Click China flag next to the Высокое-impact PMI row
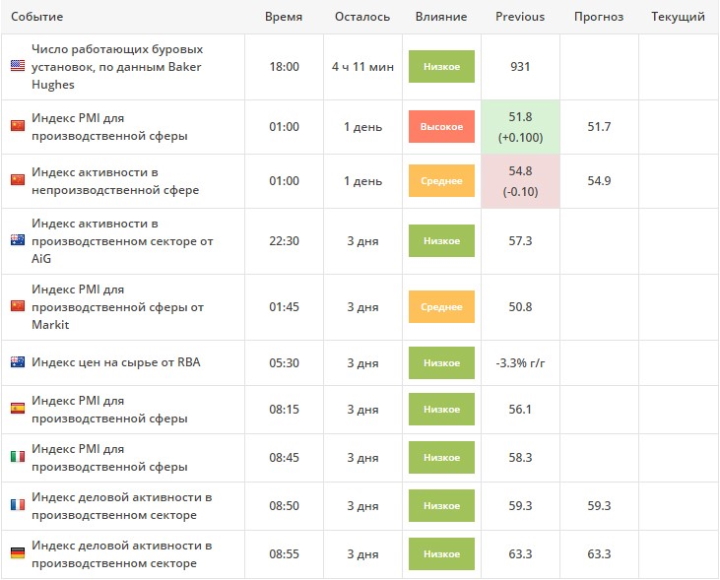The image size is (720, 580). pos(17,126)
